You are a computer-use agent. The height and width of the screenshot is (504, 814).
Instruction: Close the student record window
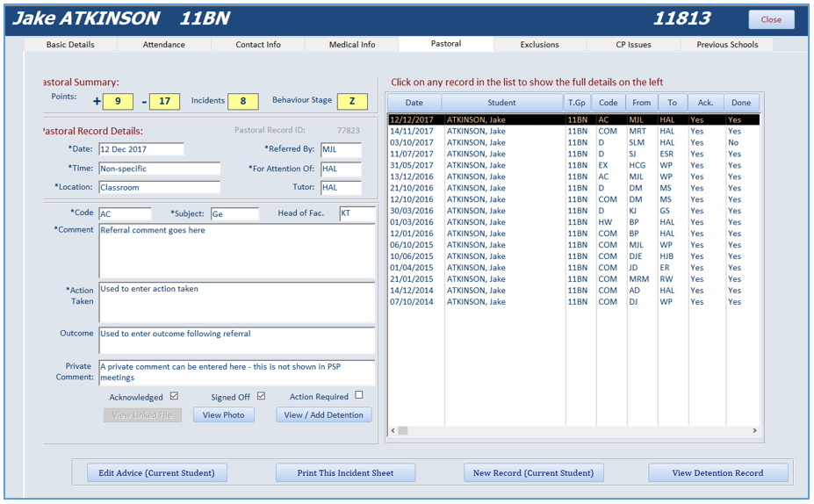[771, 19]
